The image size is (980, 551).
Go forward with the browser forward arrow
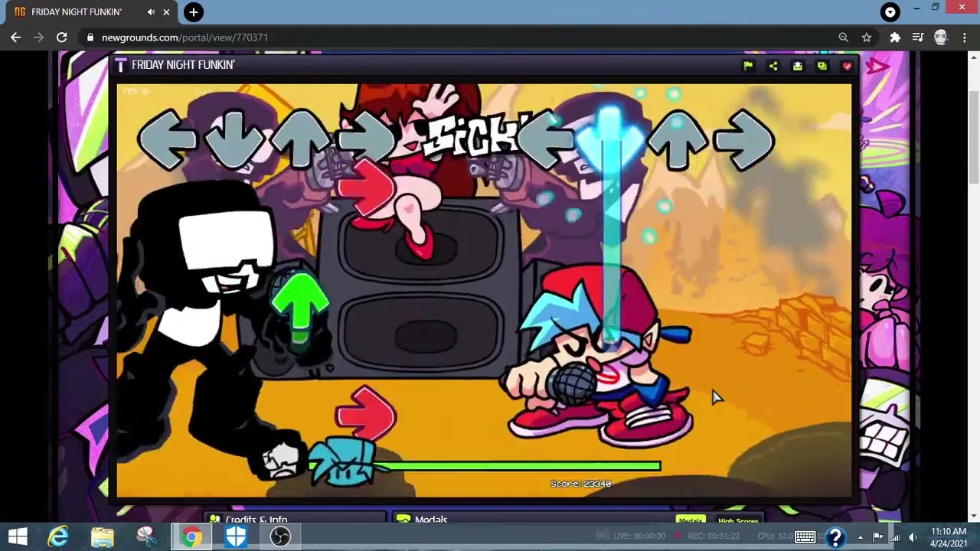click(x=39, y=37)
